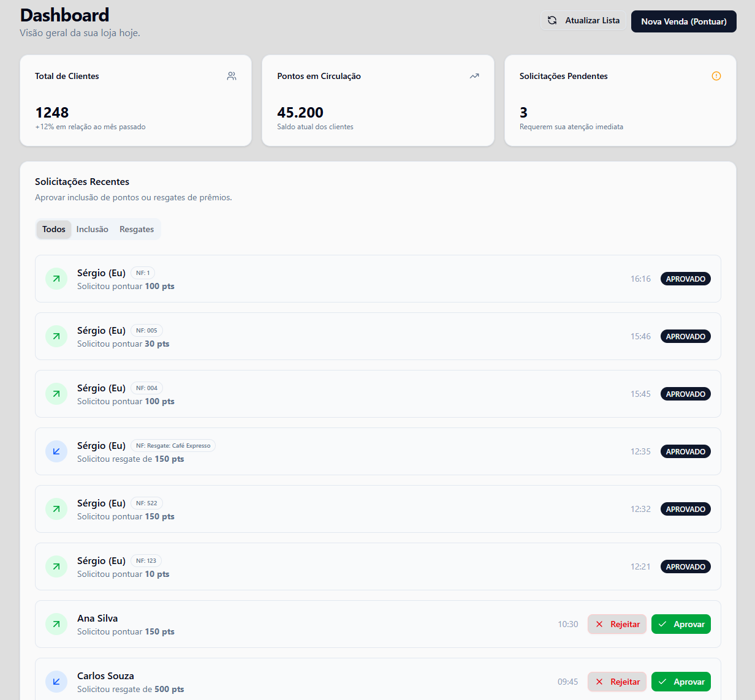Viewport: 755px width, 700px height.
Task: Click green arrow icon for NF: 005 request
Action: (x=56, y=336)
